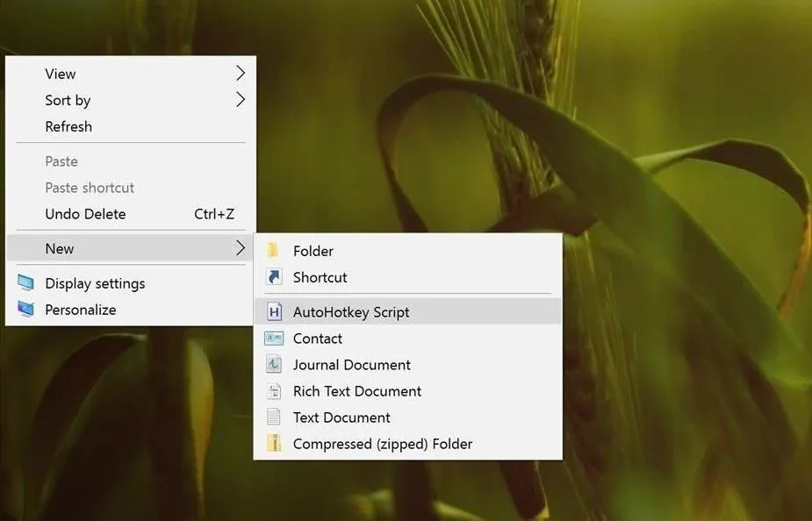Click the New submenu chevron
The width and height of the screenshot is (812, 521).
click(x=241, y=248)
